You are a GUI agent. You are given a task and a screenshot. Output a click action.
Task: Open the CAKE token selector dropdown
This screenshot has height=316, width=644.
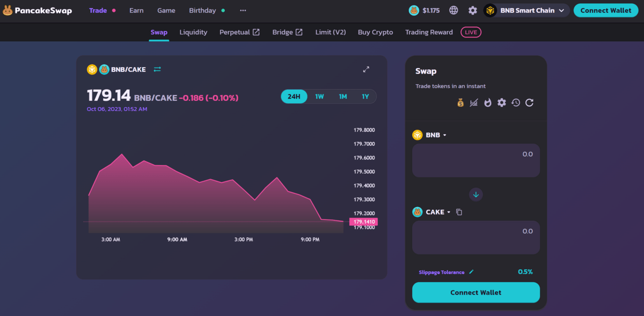point(432,212)
